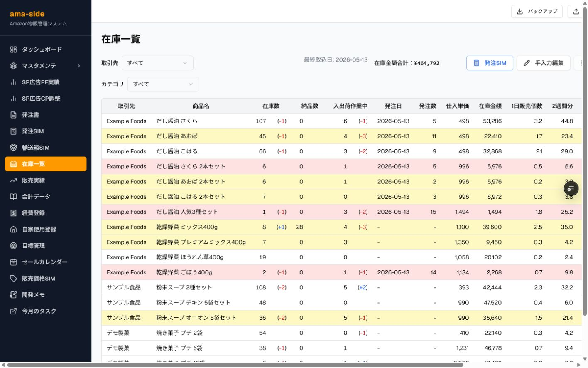
Task: Click the 1日販売個数 column header
Action: tap(527, 106)
